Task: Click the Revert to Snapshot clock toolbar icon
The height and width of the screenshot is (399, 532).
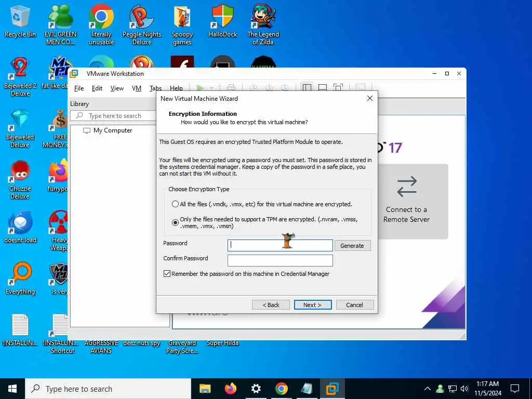Action: [269, 87]
